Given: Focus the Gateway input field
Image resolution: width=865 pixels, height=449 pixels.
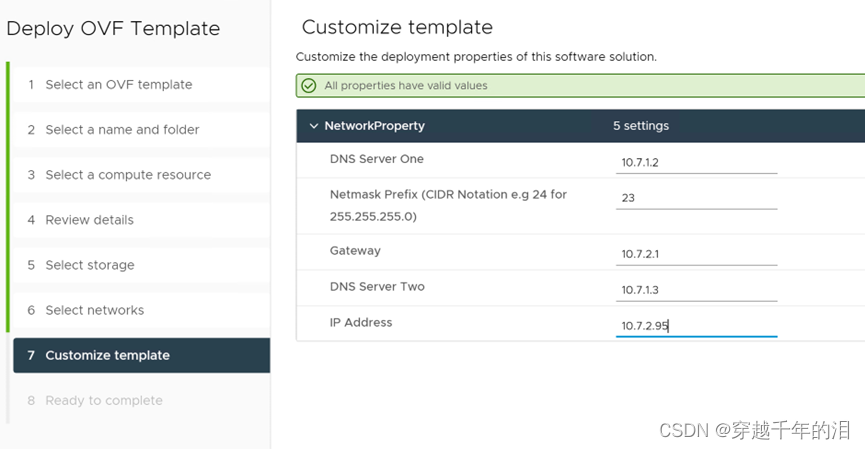Looking at the screenshot, I should click(x=696, y=254).
